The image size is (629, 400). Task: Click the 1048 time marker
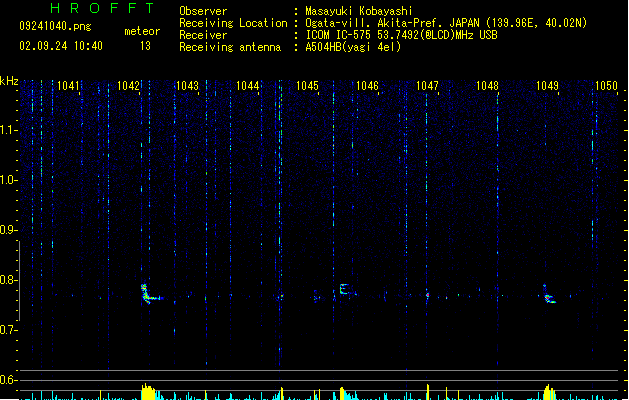click(487, 85)
